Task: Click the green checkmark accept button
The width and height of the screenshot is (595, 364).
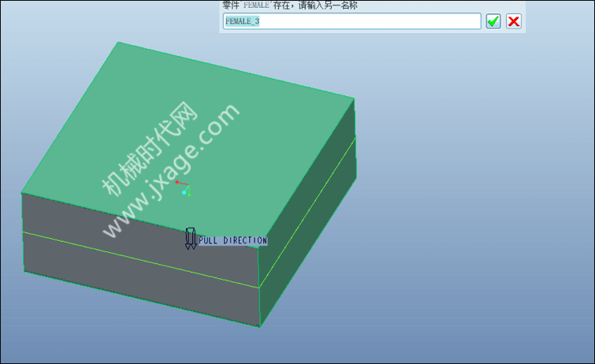Action: pyautogui.click(x=493, y=21)
